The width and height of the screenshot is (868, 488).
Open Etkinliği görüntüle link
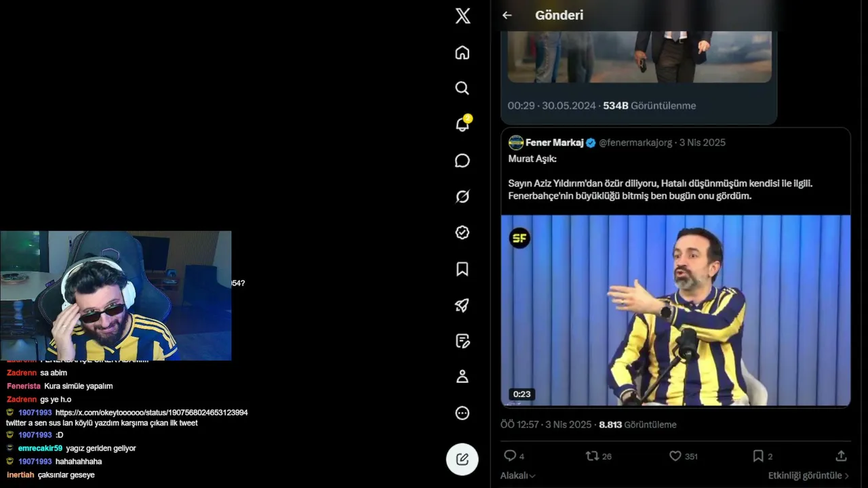pos(808,476)
